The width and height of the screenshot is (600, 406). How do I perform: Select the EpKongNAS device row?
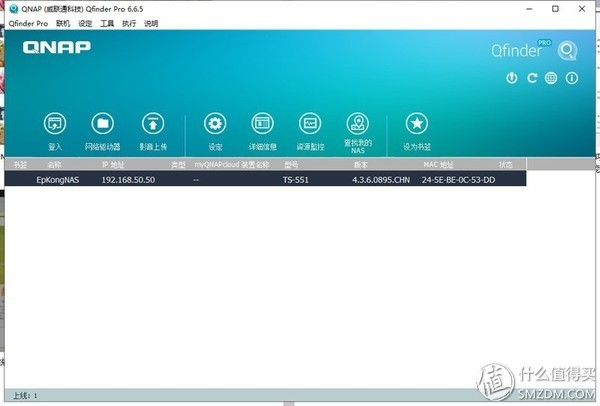point(265,179)
